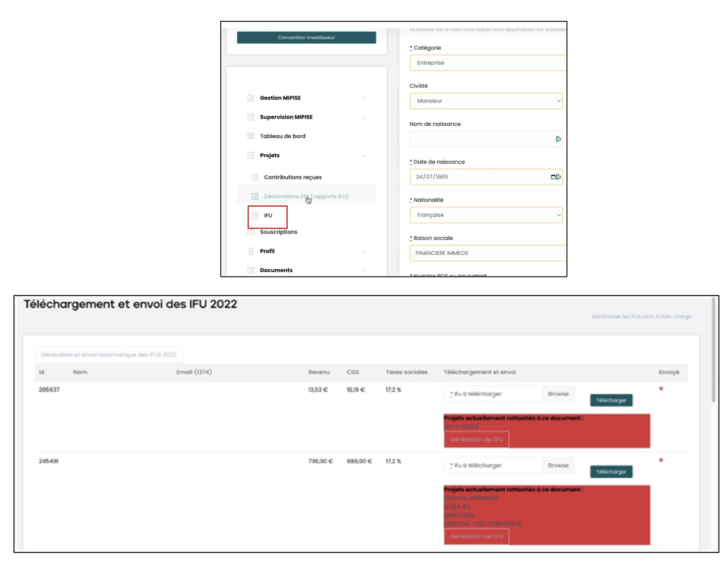Viewport: 728px width, 562px height.
Task: Open Contributions reçues menu item
Action: point(293,177)
